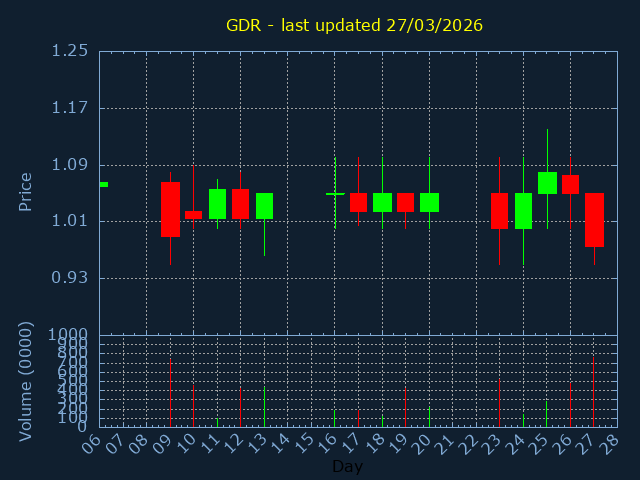Click the 'Price' axis label
This screenshot has width=640, height=480.
tap(26, 191)
